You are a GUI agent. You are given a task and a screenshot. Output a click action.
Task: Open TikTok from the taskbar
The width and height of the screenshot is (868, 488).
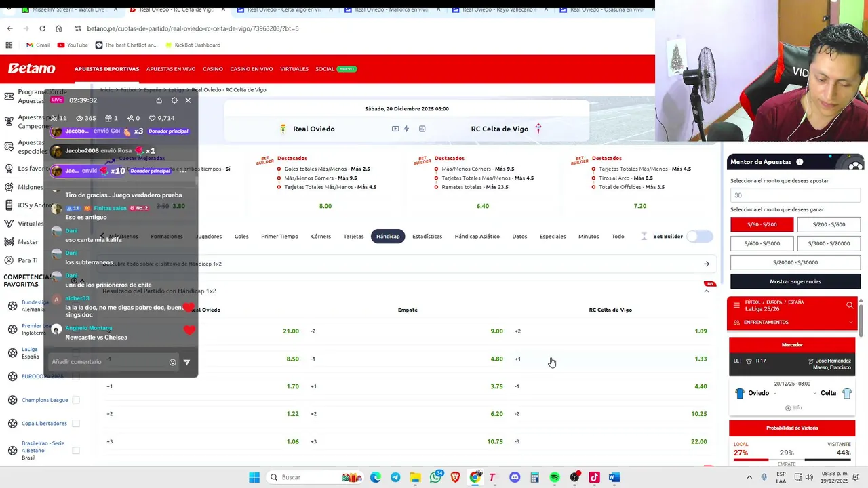point(595,477)
